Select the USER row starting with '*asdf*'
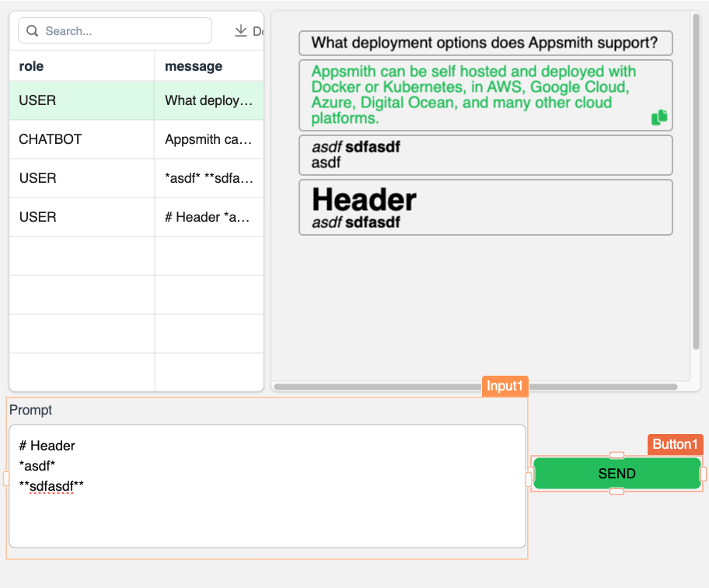 pyautogui.click(x=78, y=178)
